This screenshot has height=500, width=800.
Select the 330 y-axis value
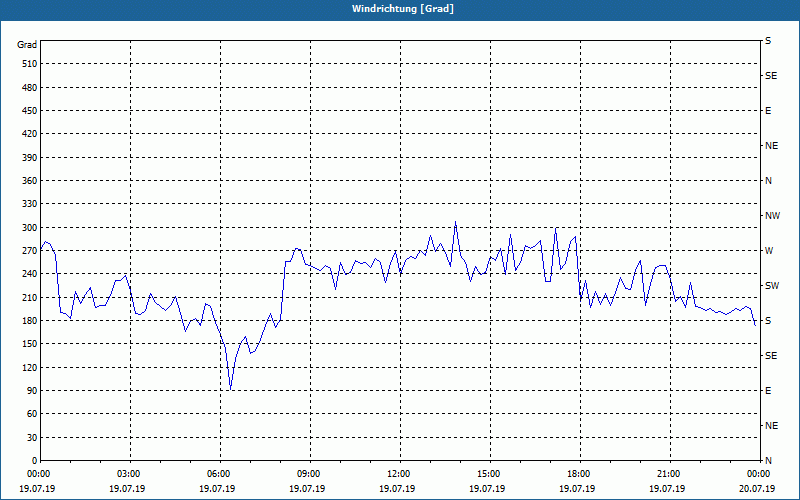click(29, 204)
